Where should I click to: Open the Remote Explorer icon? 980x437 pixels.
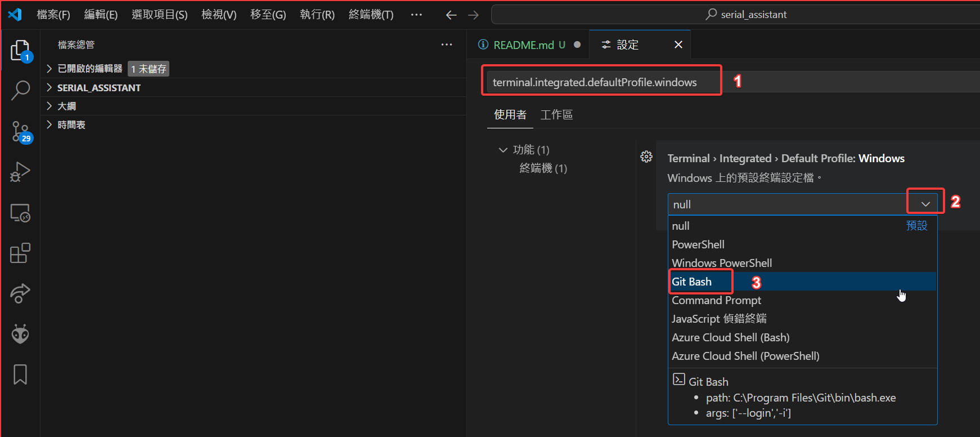click(20, 213)
